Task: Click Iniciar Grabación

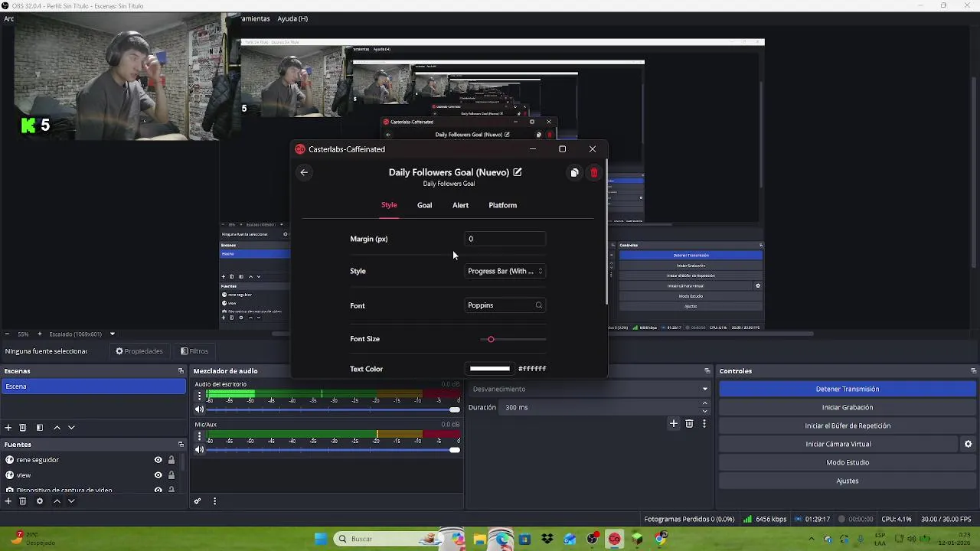Action: point(847,407)
